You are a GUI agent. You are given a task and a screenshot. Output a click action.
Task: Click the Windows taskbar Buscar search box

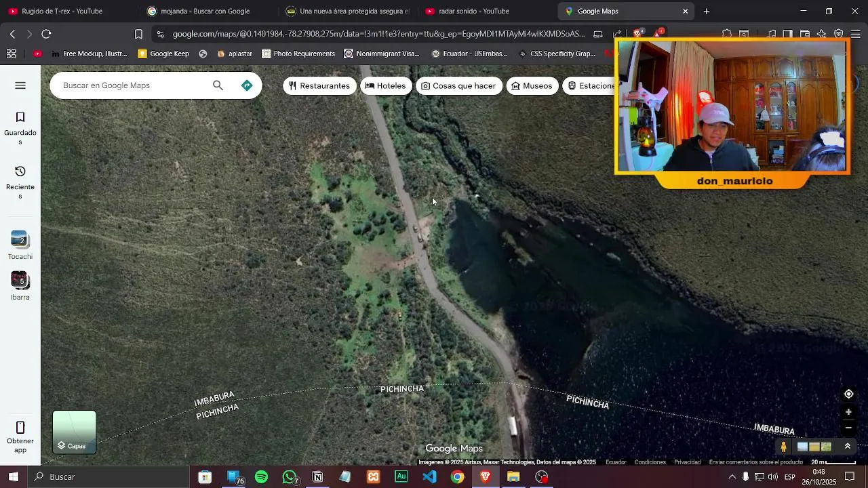(108, 477)
